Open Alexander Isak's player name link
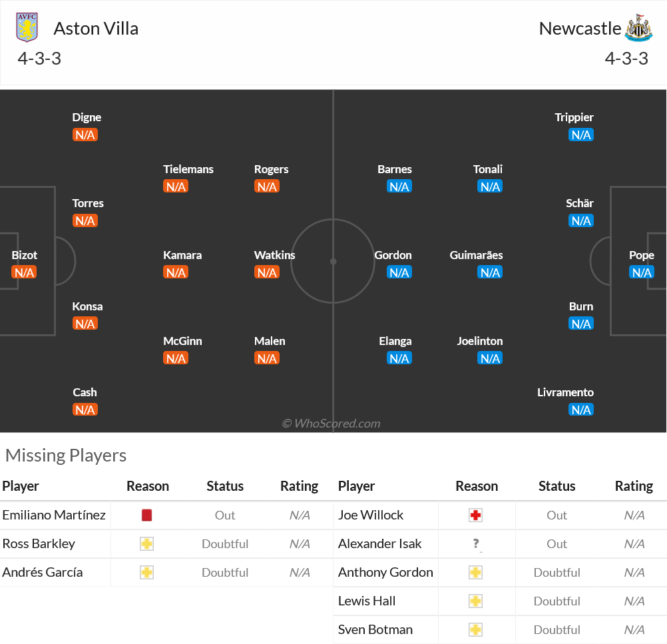Image resolution: width=667 pixels, height=644 pixels. pos(379,543)
